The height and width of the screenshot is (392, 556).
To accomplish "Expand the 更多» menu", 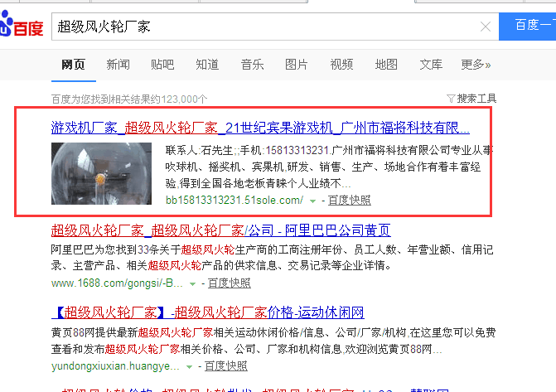I will (476, 65).
